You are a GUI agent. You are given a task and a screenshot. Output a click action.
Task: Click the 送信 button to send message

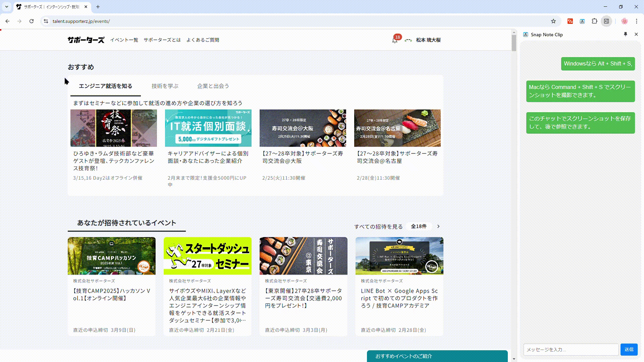click(629, 349)
